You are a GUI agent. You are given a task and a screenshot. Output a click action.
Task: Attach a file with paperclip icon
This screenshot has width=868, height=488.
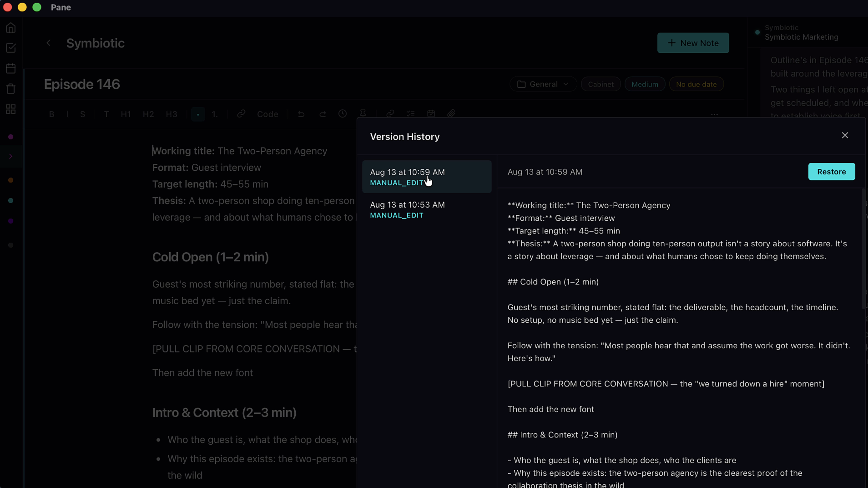[x=452, y=113]
